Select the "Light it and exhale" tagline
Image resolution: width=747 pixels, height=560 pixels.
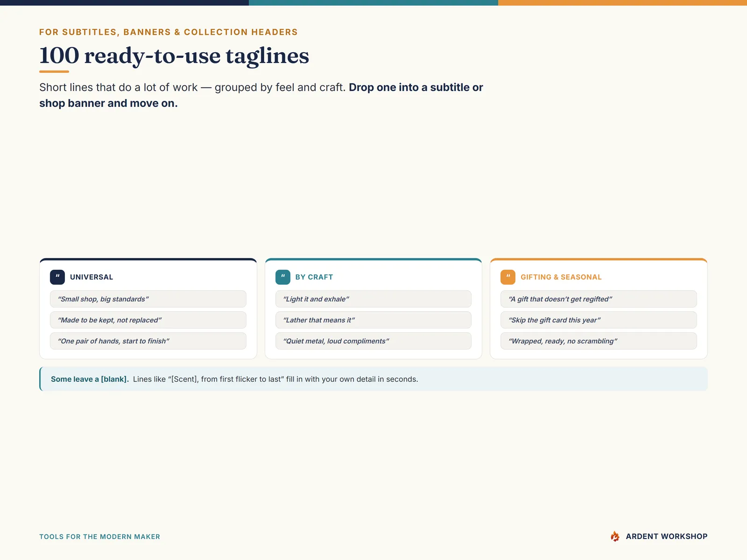point(373,299)
